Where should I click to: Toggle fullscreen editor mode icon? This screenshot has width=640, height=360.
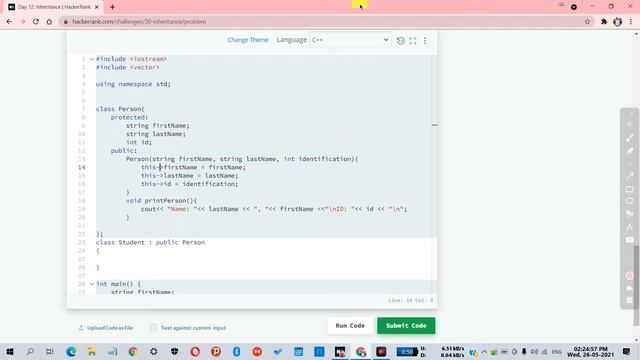pyautogui.click(x=413, y=40)
